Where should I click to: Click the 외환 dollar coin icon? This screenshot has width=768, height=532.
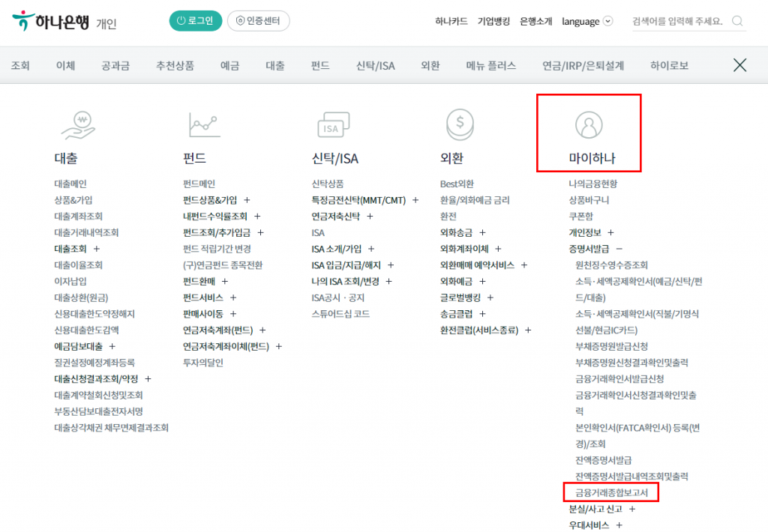pos(460,124)
